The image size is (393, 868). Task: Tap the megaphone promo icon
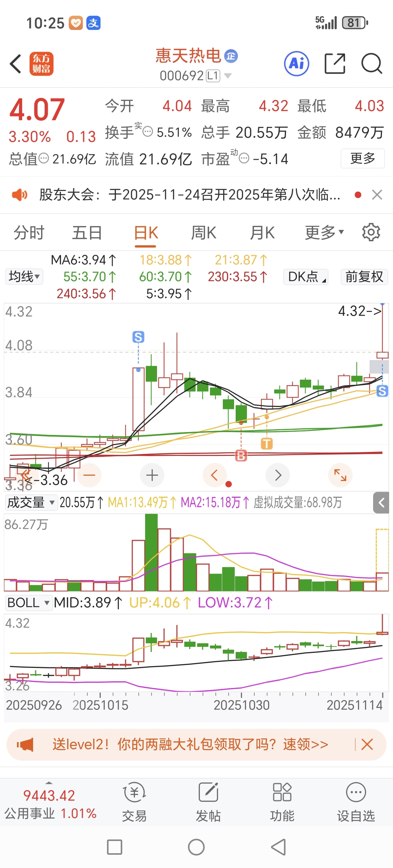pos(25,744)
